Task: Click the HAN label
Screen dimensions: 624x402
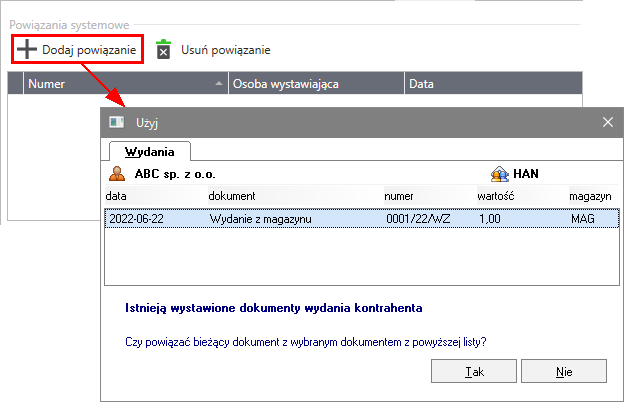Action: (526, 174)
